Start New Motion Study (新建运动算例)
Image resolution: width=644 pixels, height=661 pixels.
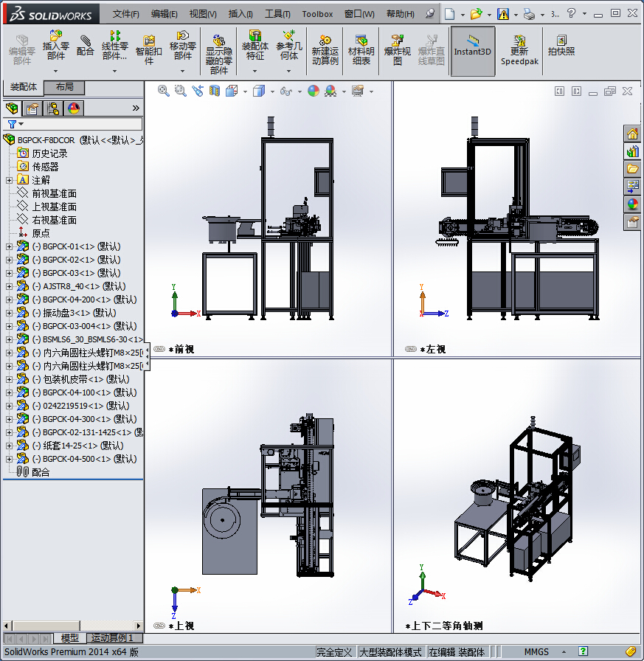325,49
